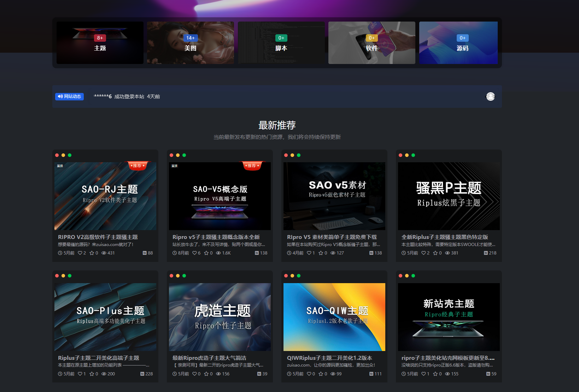This screenshot has height=392, width=579.
Task: Click the SAO-V5概念版 thumbnail image
Action: click(x=220, y=196)
